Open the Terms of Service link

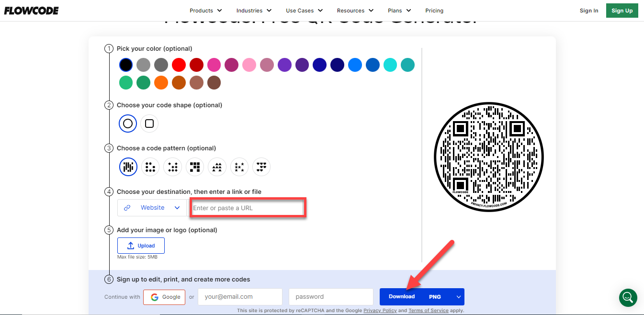pos(429,311)
